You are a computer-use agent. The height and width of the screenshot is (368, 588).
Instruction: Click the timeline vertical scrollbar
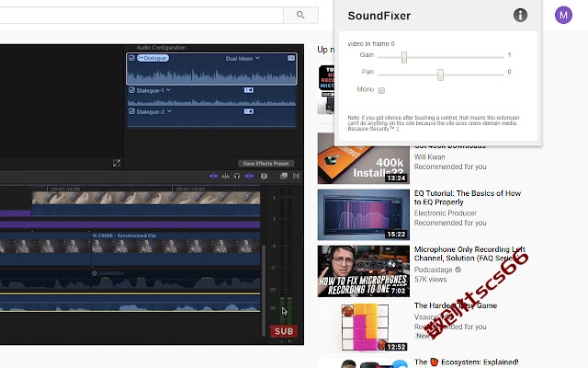tap(264, 290)
